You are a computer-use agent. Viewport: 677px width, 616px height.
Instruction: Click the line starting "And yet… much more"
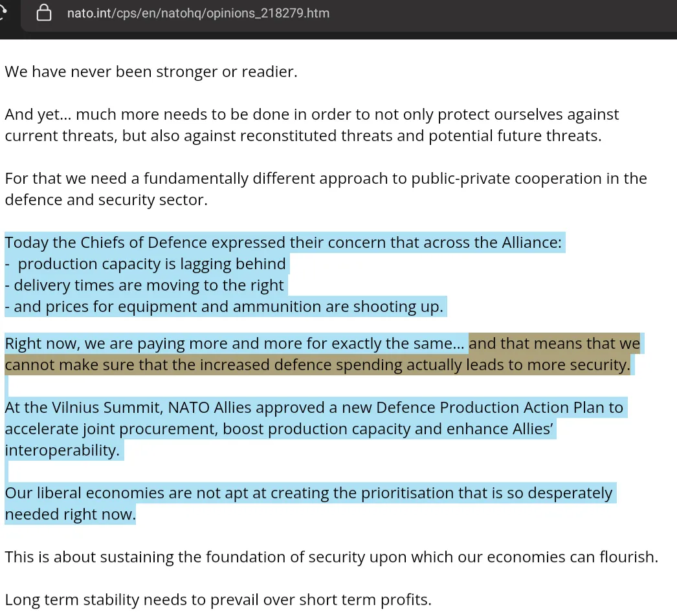(x=311, y=115)
